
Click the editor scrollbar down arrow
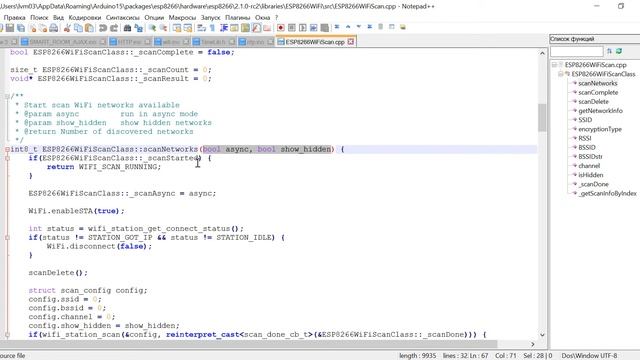click(542, 335)
